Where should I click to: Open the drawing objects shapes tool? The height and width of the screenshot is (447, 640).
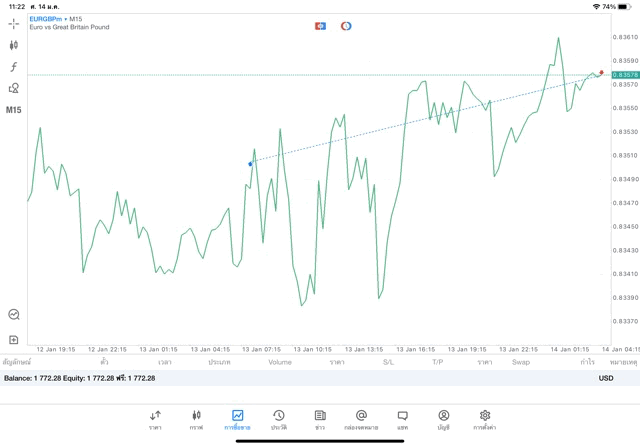[14, 88]
